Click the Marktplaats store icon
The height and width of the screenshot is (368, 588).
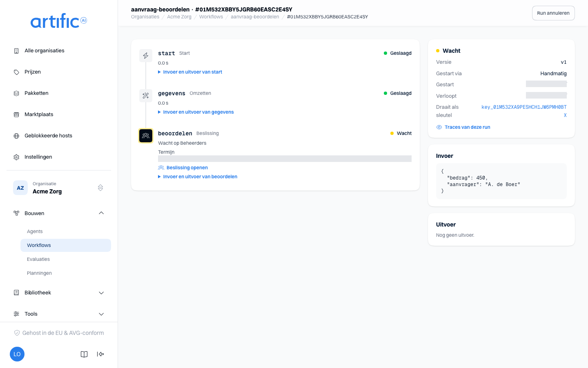pyautogui.click(x=16, y=114)
